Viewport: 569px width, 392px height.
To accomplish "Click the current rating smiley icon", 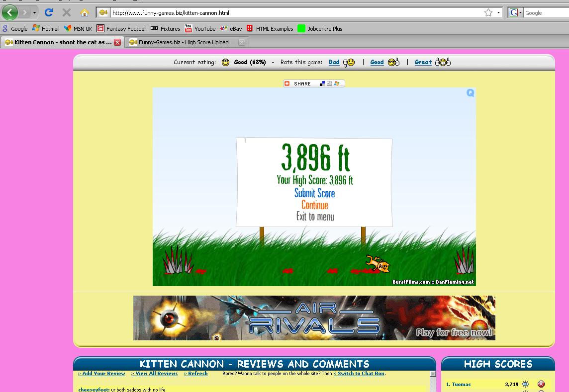I will (x=225, y=63).
